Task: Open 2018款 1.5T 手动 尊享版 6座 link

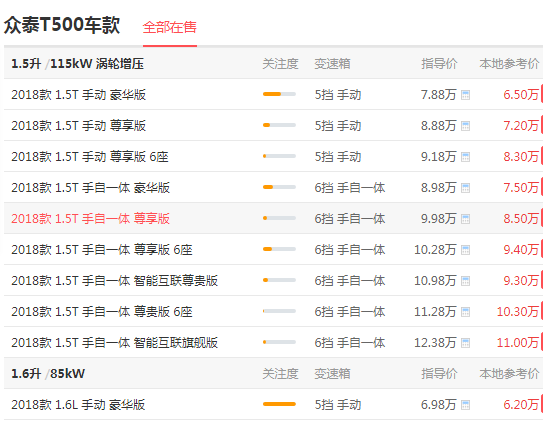Action: tap(90, 157)
